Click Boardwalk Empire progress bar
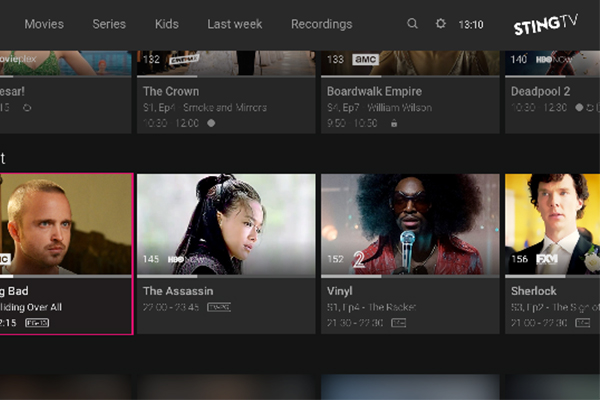 [410, 77]
